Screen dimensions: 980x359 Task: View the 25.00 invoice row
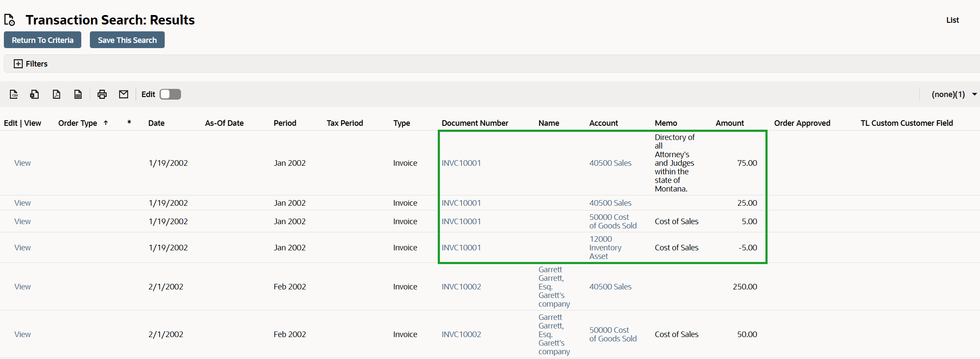point(22,203)
